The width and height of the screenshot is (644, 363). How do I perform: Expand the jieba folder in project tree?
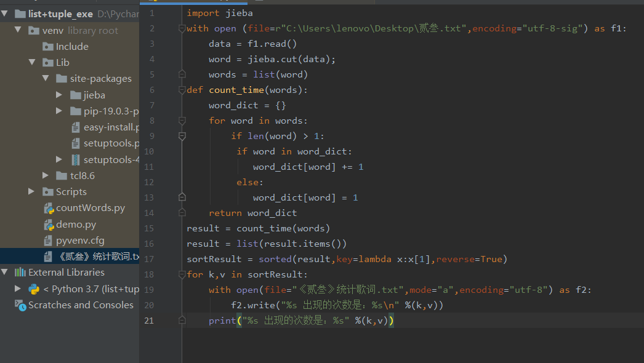click(59, 95)
